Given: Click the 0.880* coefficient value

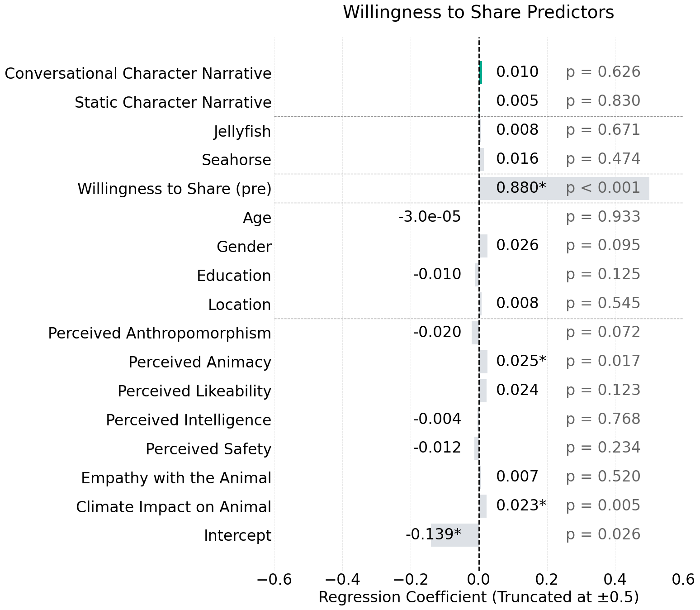Looking at the screenshot, I should pos(521,187).
